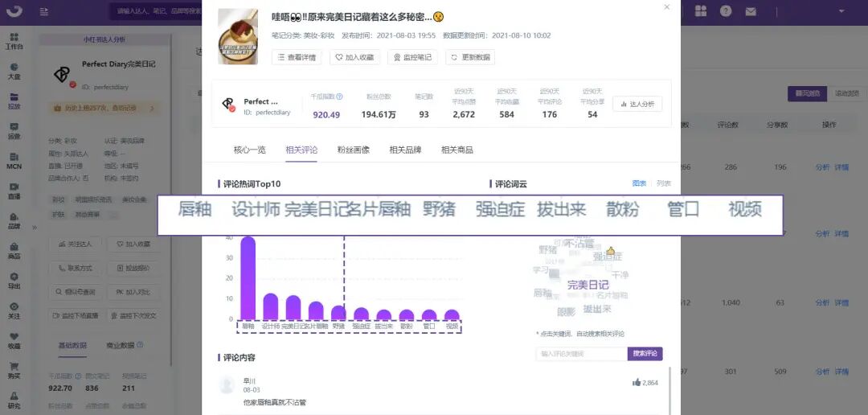Image resolution: width=868 pixels, height=415 pixels.
Task: Collapse the sidebar with the menu icon
Action: click(x=43, y=11)
